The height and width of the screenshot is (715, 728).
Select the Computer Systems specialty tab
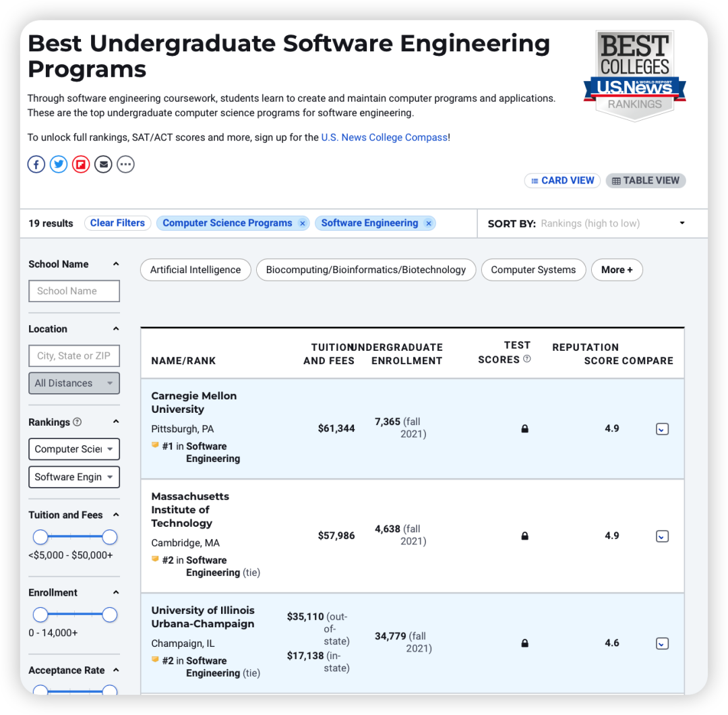[x=533, y=270]
